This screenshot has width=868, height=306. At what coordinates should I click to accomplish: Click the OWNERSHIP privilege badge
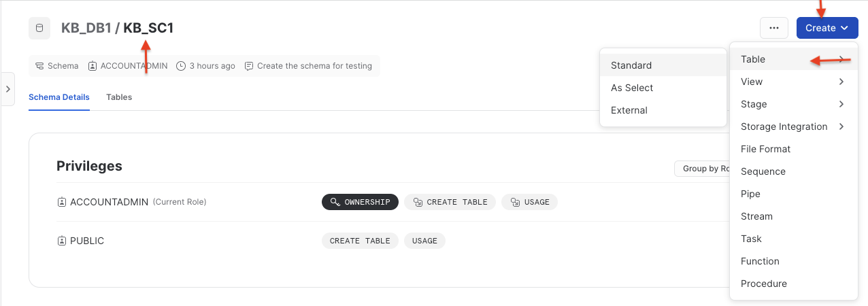360,202
